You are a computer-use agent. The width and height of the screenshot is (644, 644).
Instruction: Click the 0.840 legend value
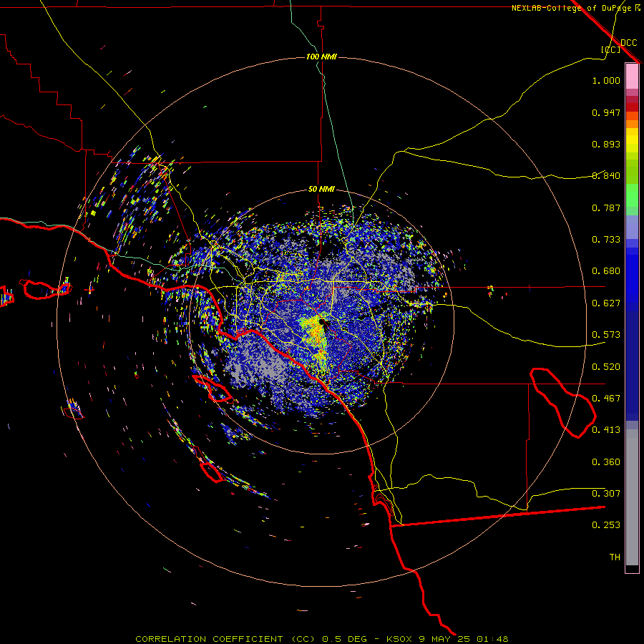(606, 176)
